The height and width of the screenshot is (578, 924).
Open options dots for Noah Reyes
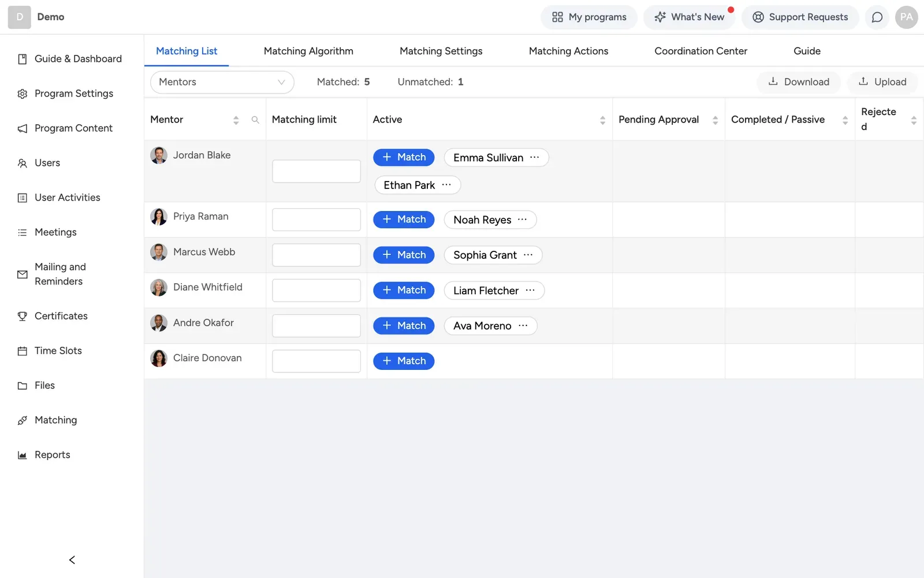pos(522,220)
